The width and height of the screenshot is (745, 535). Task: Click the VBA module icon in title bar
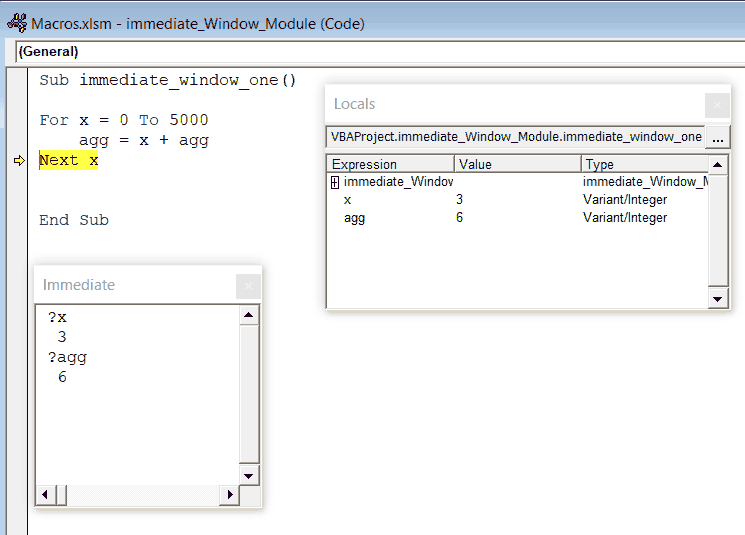pos(17,23)
